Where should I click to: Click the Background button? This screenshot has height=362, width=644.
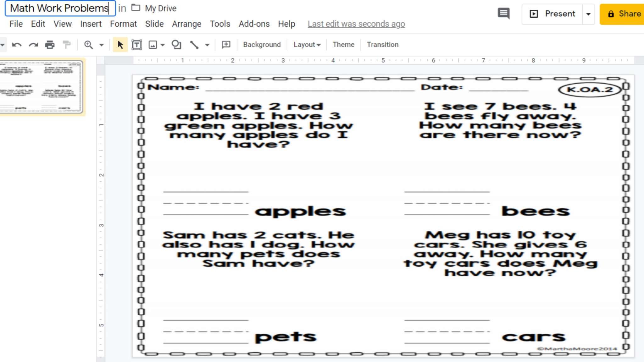point(261,44)
